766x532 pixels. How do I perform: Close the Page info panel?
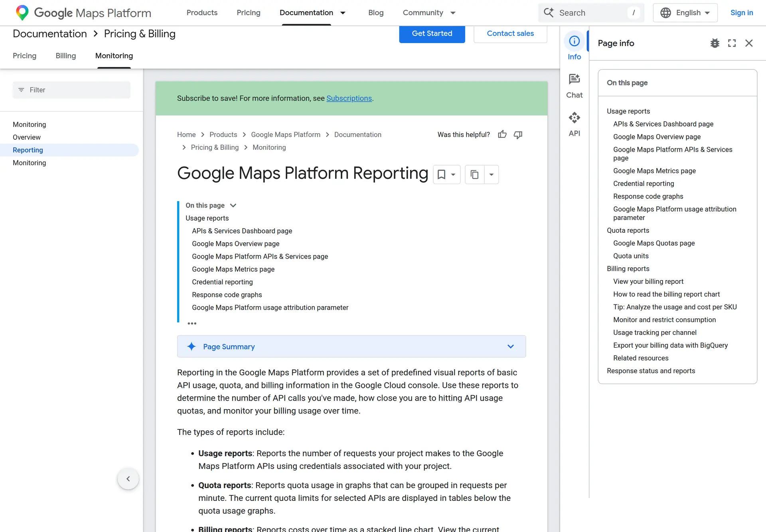click(x=749, y=43)
